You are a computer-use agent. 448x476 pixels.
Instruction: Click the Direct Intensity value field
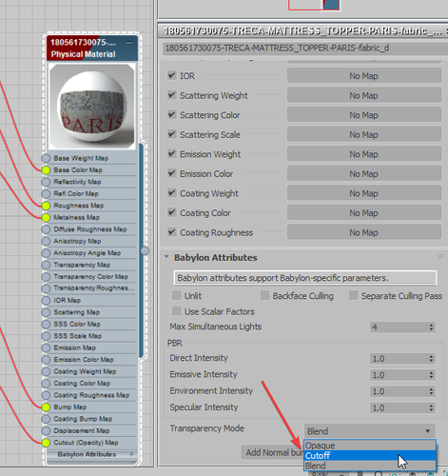pos(399,359)
